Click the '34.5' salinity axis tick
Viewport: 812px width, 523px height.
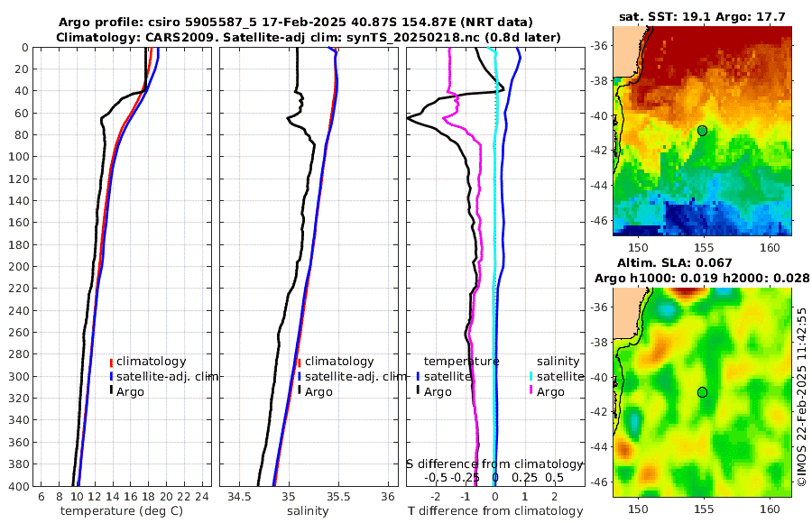click(239, 497)
